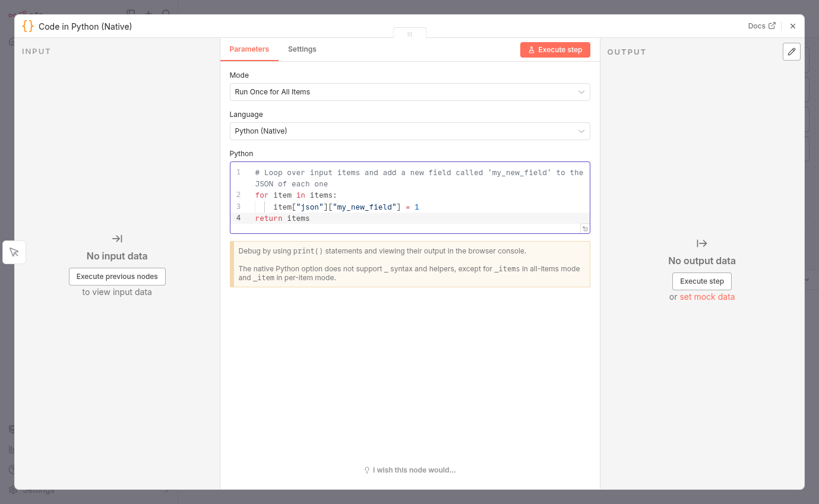This screenshot has height=504, width=819.
Task: Open the Settings gear icon in sidebar
Action: pyautogui.click(x=12, y=489)
